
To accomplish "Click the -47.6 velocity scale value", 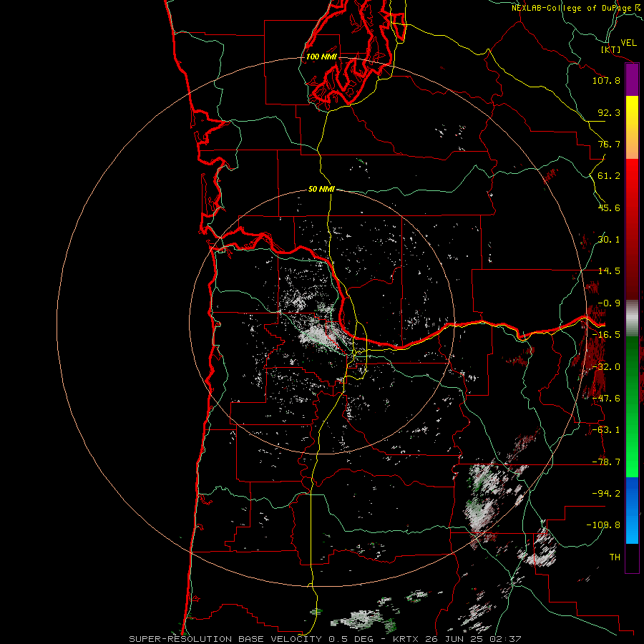I will click(x=606, y=399).
